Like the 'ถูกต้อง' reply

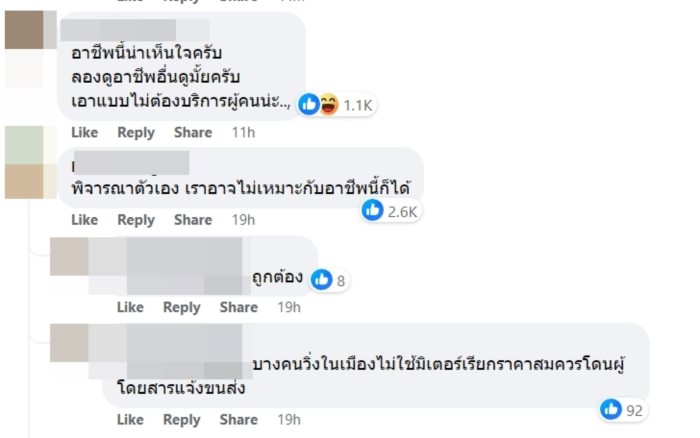click(130, 307)
